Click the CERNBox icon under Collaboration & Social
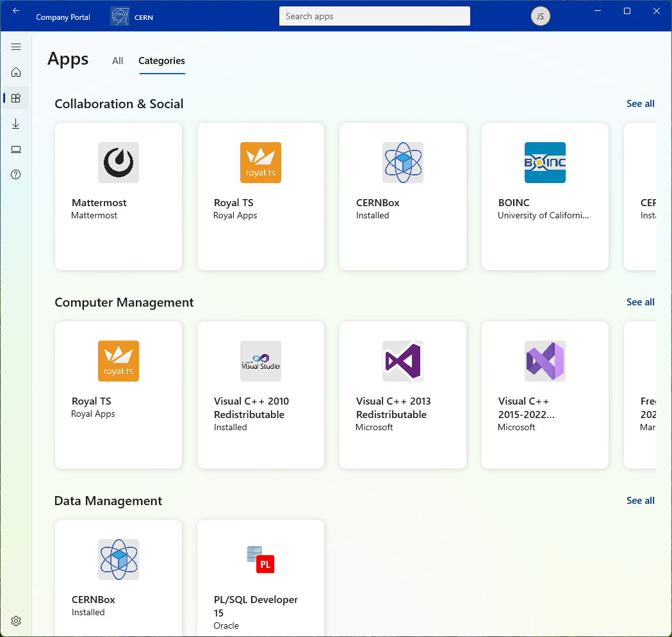 (x=403, y=163)
